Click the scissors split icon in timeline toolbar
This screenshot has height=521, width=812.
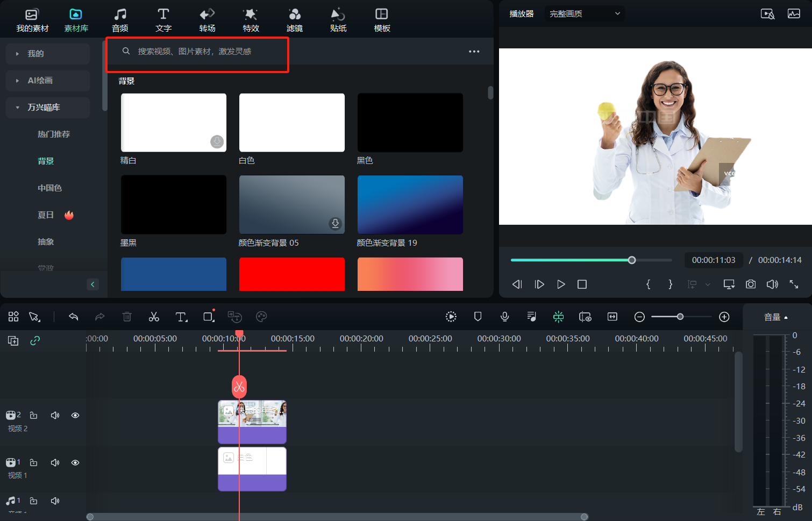coord(154,317)
